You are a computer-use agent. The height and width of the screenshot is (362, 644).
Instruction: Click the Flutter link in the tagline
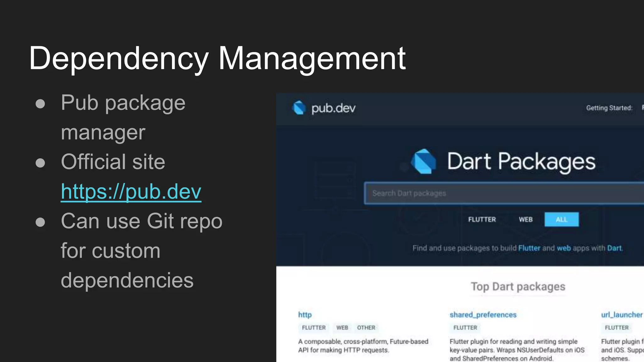click(x=529, y=248)
